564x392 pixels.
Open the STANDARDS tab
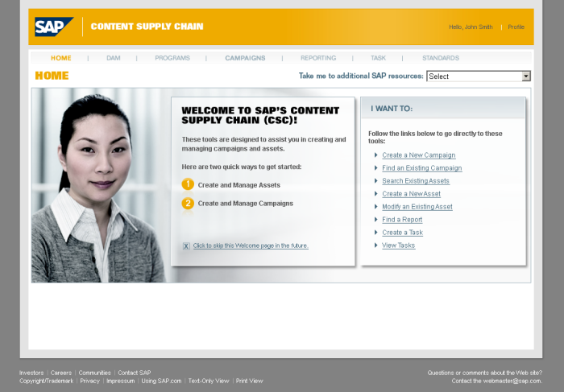440,58
